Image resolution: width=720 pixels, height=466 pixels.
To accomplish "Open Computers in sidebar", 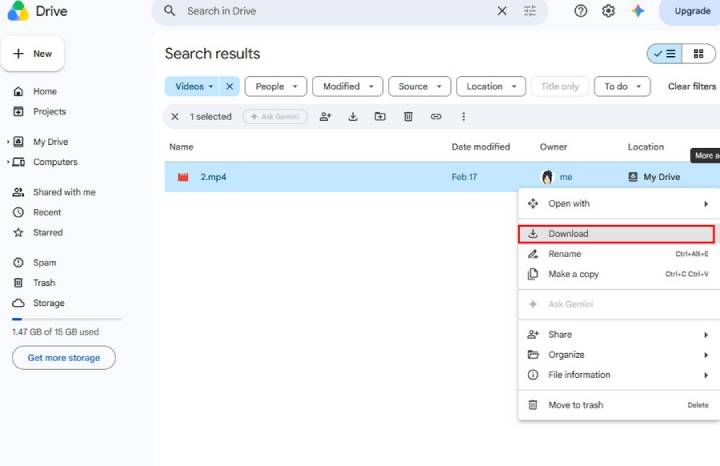I will pyautogui.click(x=55, y=162).
